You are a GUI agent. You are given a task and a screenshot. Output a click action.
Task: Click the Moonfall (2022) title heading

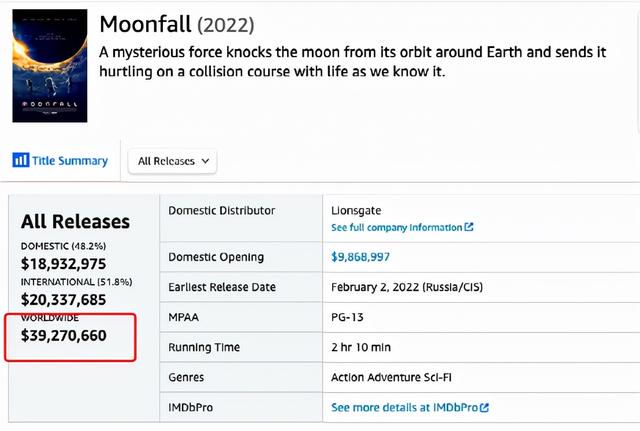pos(177,24)
